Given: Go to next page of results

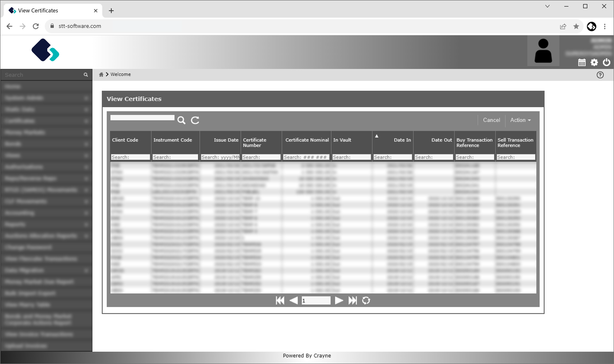Looking at the screenshot, I should [339, 300].
